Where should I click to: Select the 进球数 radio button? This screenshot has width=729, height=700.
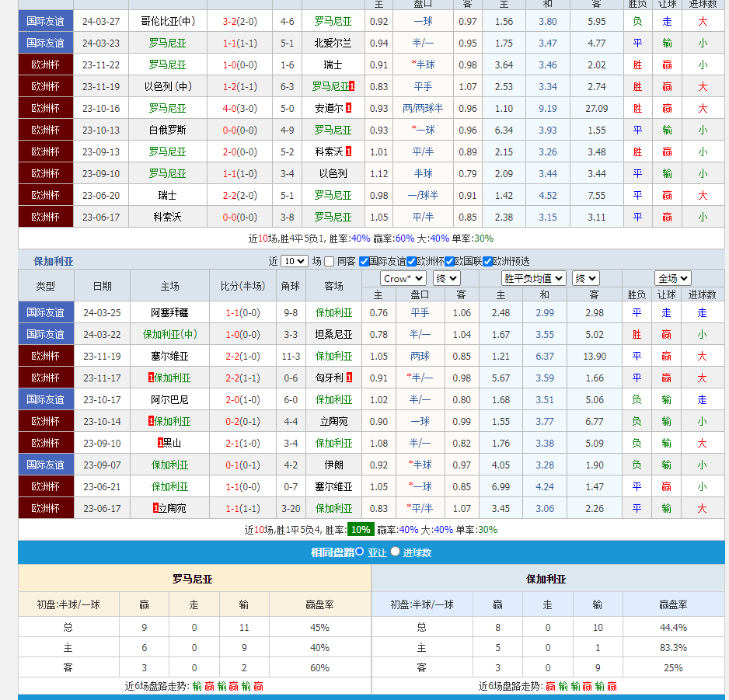tap(395, 552)
